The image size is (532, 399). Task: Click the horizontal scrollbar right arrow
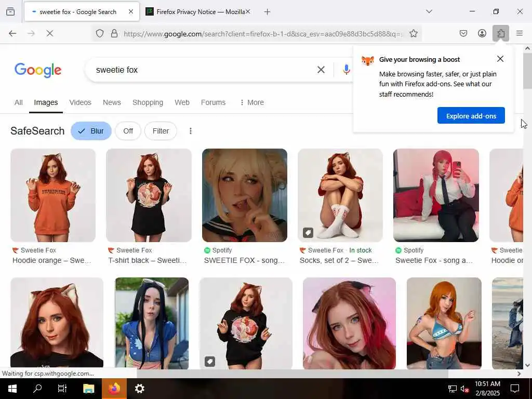pos(519,374)
